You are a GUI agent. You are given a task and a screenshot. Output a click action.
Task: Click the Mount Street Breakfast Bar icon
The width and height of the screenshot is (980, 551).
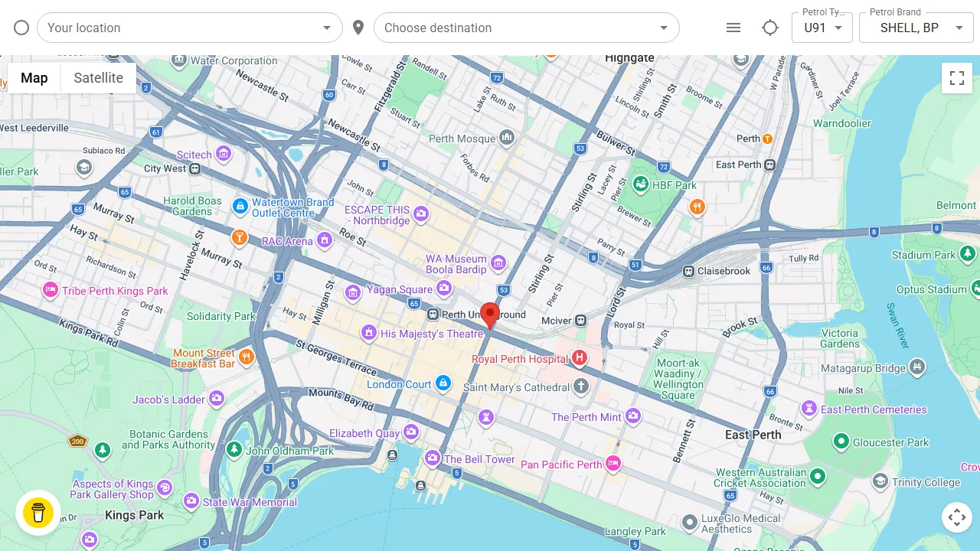click(x=247, y=356)
